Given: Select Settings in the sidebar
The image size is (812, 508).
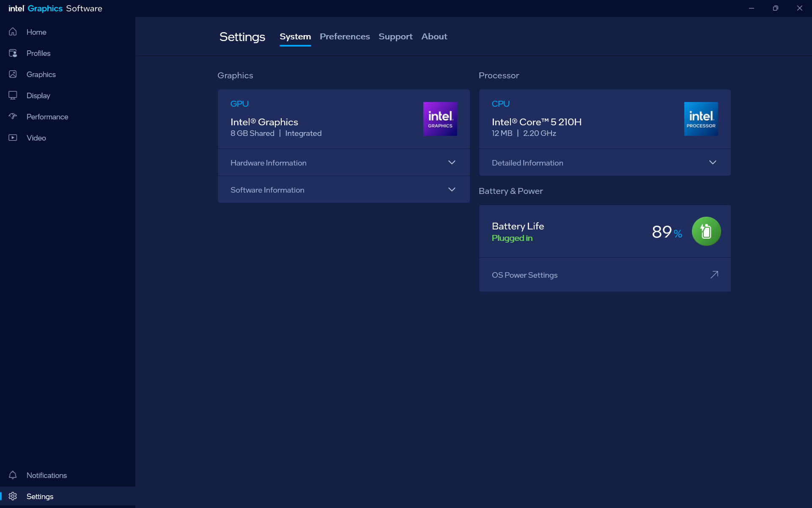Looking at the screenshot, I should [x=68, y=496].
